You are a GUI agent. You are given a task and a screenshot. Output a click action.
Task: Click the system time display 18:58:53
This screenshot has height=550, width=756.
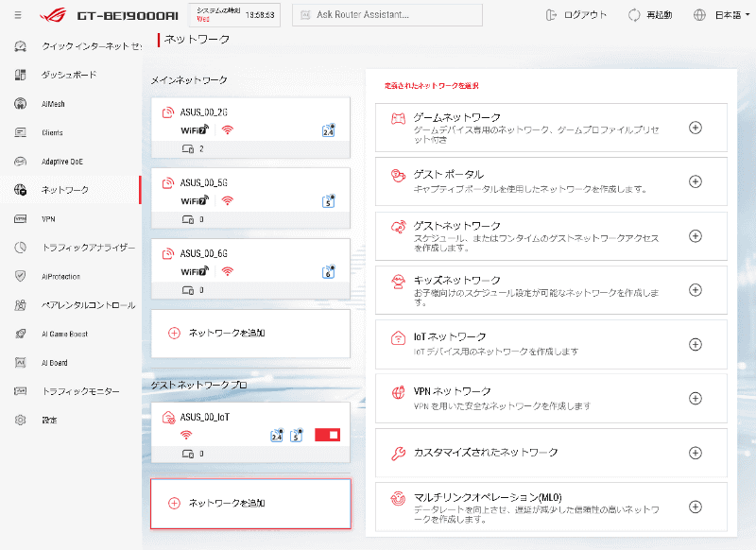tap(260, 15)
